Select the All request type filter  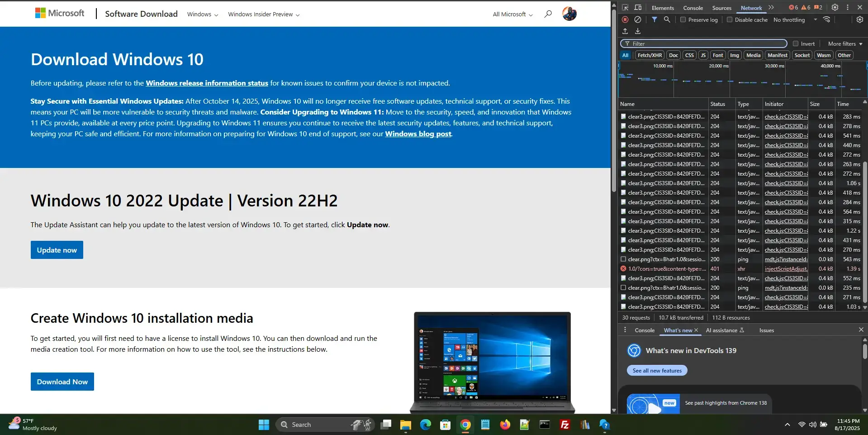[626, 55]
